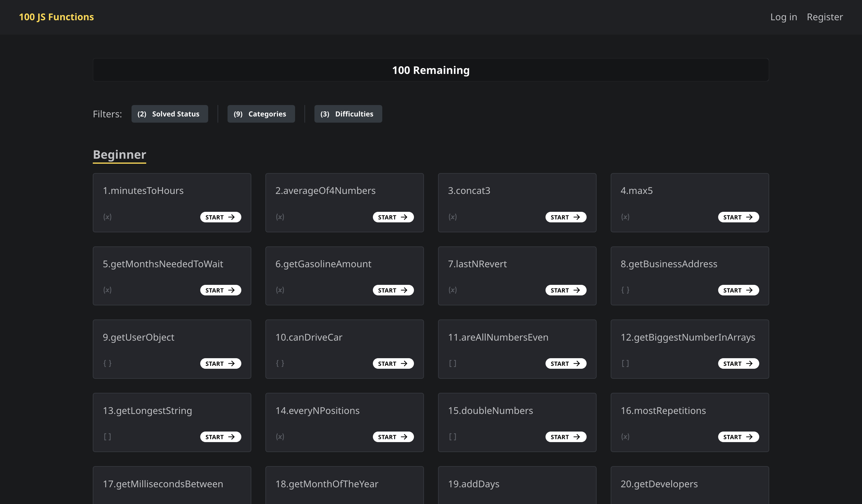Click the 14.everyNPositions title text
Screen dimensions: 862x504
(x=317, y=410)
